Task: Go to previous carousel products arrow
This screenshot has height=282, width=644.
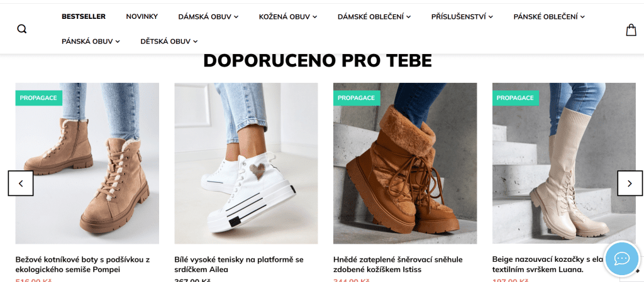Action: [21, 183]
